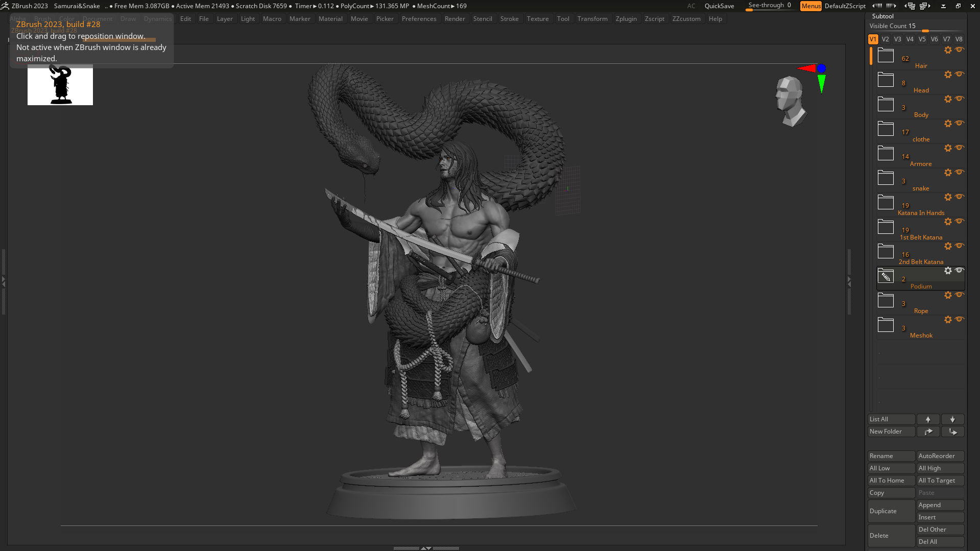Switch to the V2 subtool tab
980x551 pixels.
(x=885, y=39)
